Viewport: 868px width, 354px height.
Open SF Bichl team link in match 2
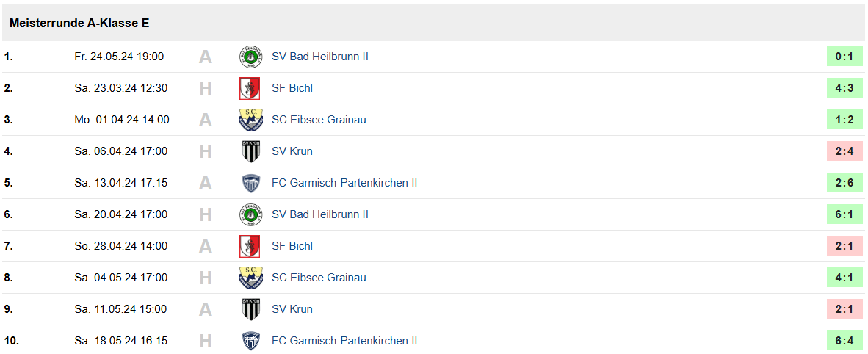coord(292,88)
